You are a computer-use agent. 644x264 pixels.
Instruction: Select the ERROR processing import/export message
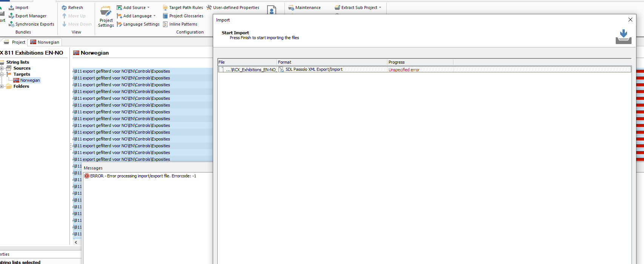click(x=143, y=176)
